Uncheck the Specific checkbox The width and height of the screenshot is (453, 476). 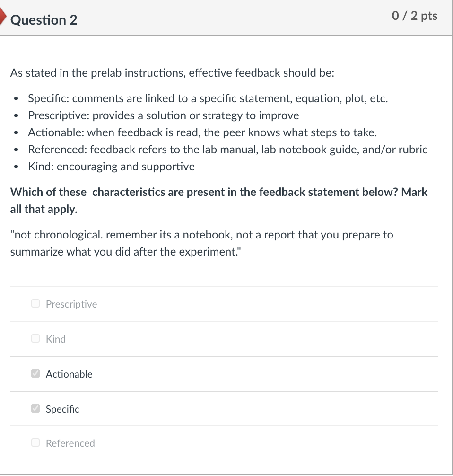(35, 408)
